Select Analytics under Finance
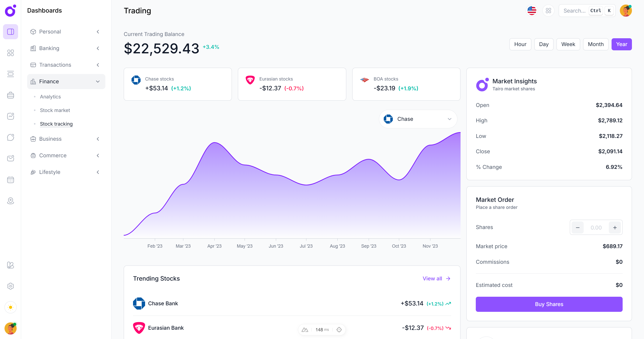644x339 pixels. click(x=50, y=97)
